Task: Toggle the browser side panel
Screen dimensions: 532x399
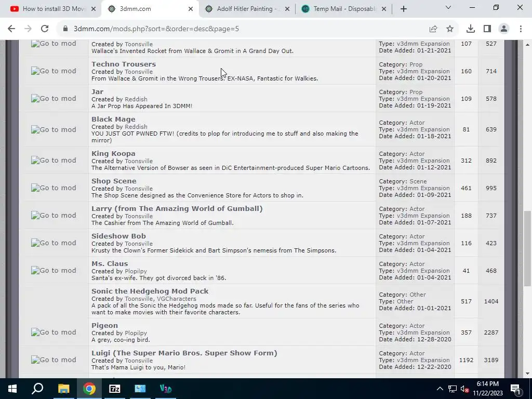Action: (487, 29)
